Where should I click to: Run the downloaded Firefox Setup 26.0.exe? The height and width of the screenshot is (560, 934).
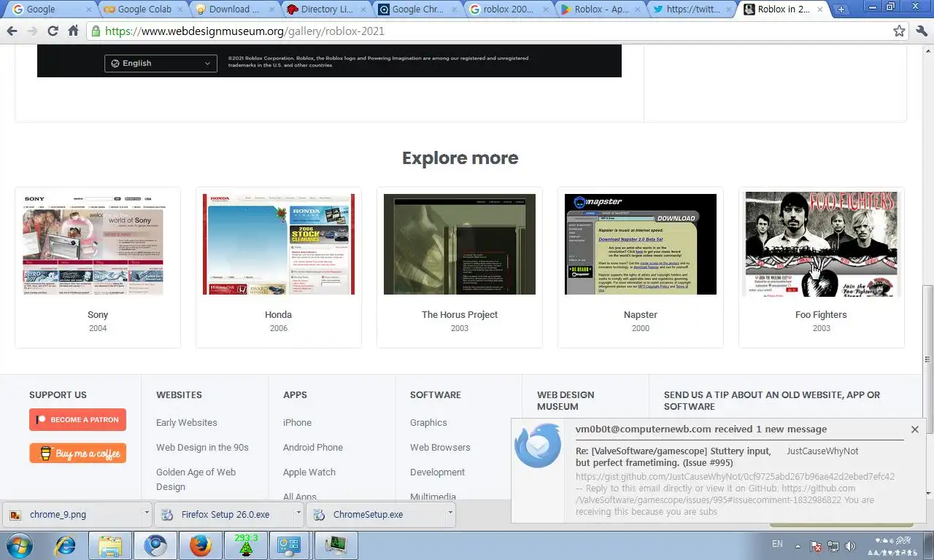[225, 514]
